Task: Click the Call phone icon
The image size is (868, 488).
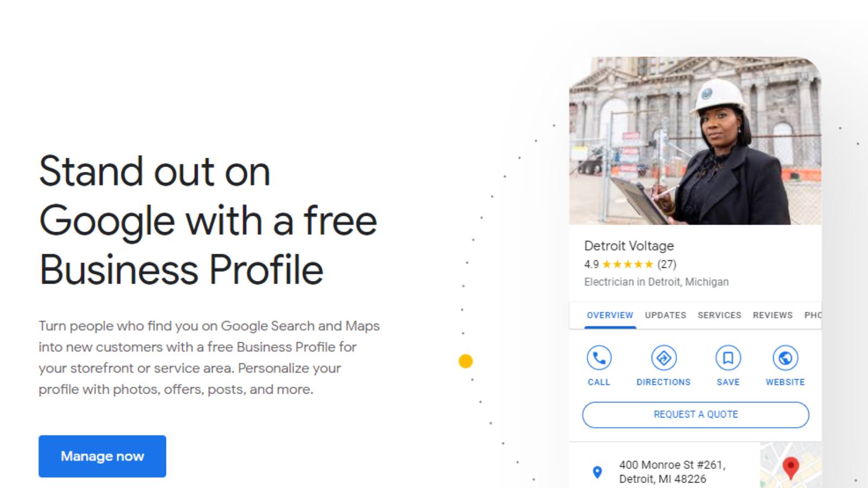Action: [599, 358]
